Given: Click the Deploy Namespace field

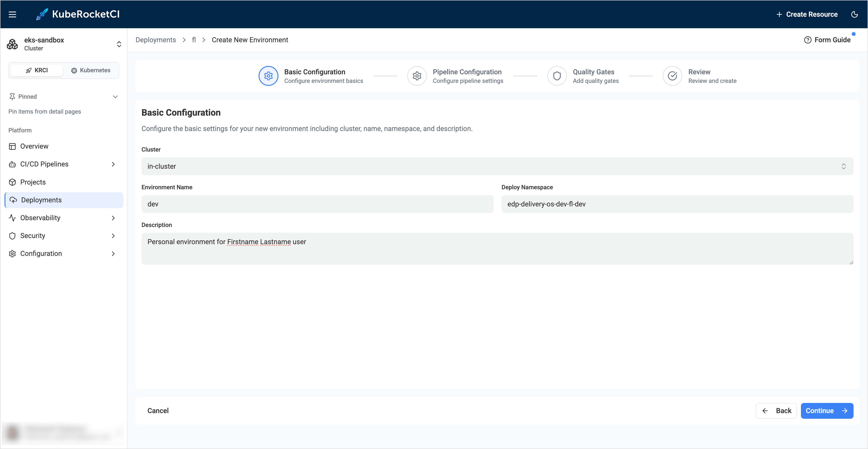Looking at the screenshot, I should click(677, 204).
